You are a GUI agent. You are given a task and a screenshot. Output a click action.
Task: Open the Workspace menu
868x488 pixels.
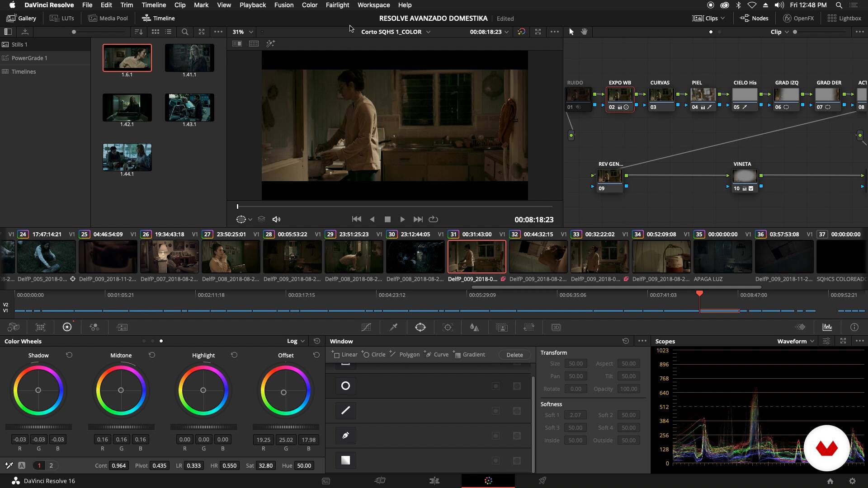click(373, 5)
